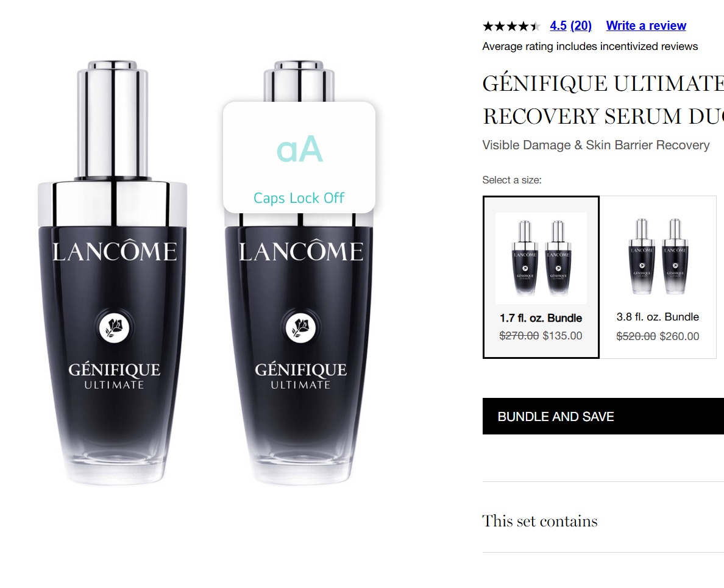Click the star rating icons

tap(511, 26)
